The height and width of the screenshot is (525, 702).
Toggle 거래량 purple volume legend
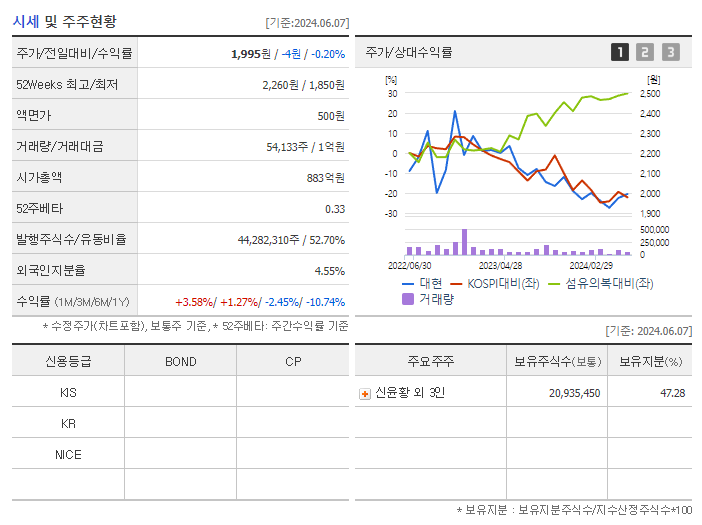(428, 299)
